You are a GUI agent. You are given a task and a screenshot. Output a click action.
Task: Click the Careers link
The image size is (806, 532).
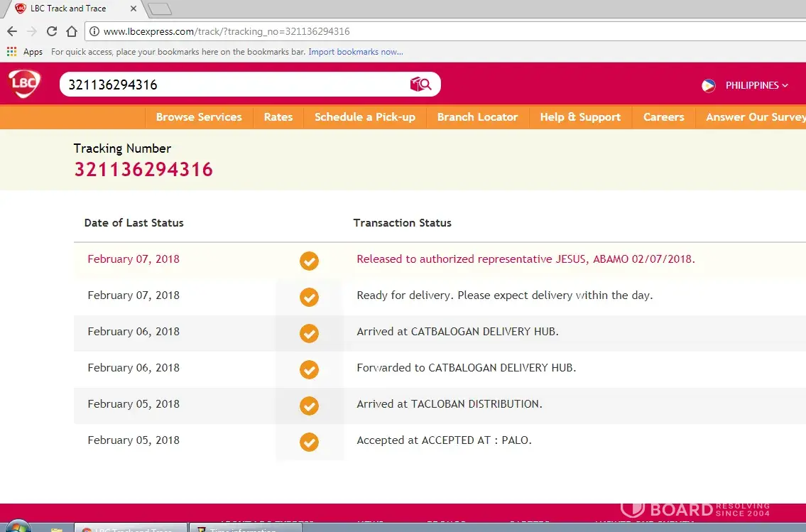click(663, 117)
